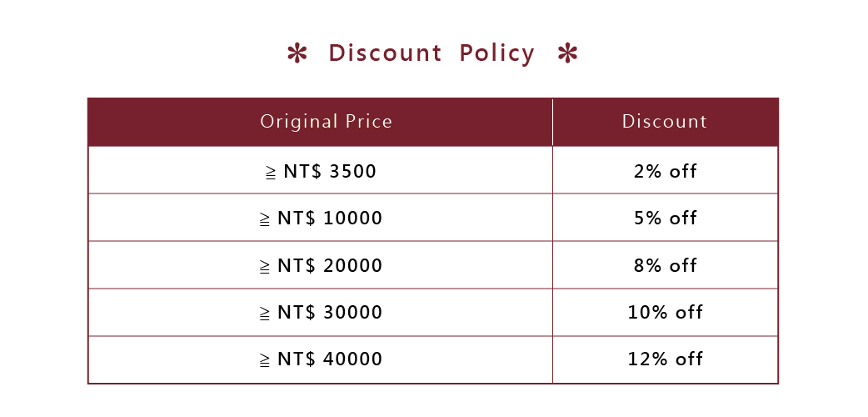Viewport: 868px width, 417px height.
Task: Click the ≧ symbol before NT$ 10000
Action: [x=265, y=219]
